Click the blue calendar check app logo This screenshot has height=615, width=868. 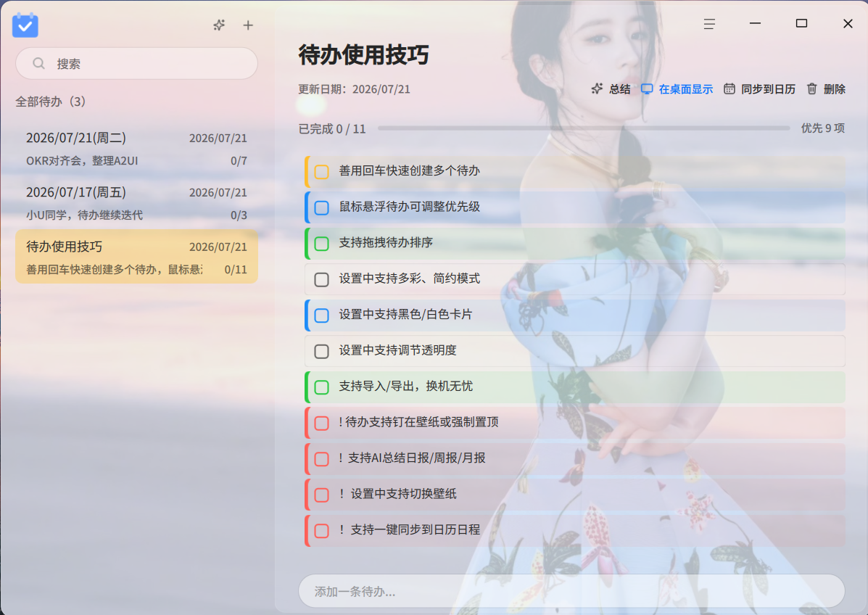(x=25, y=25)
